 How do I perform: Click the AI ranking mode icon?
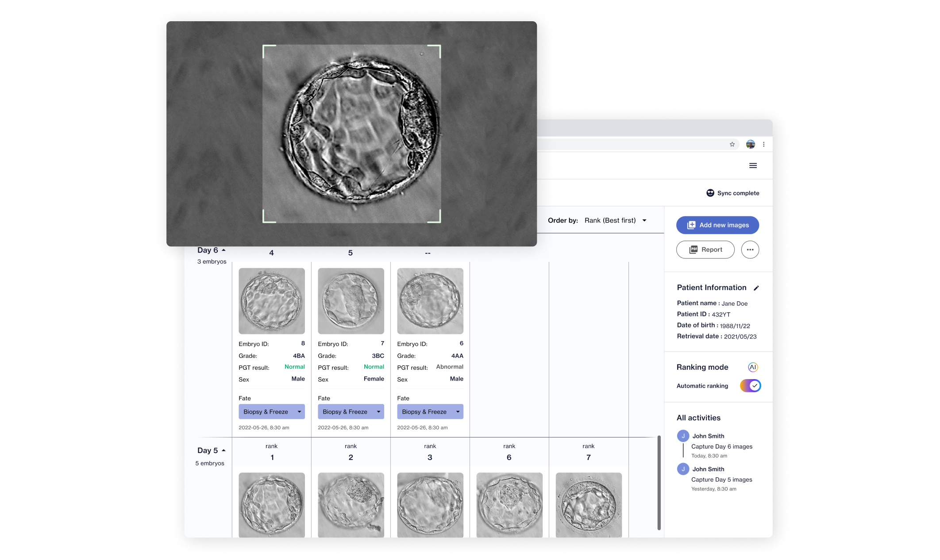click(x=753, y=367)
